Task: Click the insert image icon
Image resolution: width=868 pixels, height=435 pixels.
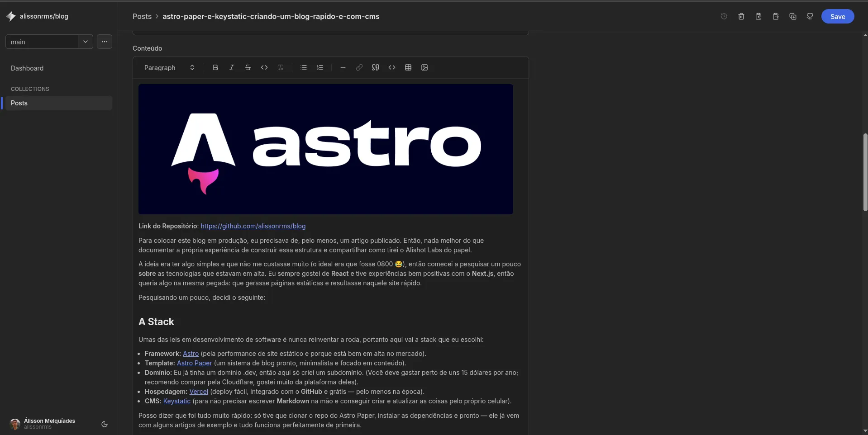Action: coord(424,67)
